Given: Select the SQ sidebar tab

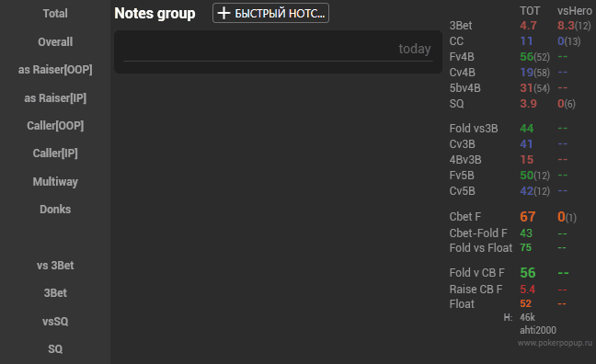Looking at the screenshot, I should (55, 349).
